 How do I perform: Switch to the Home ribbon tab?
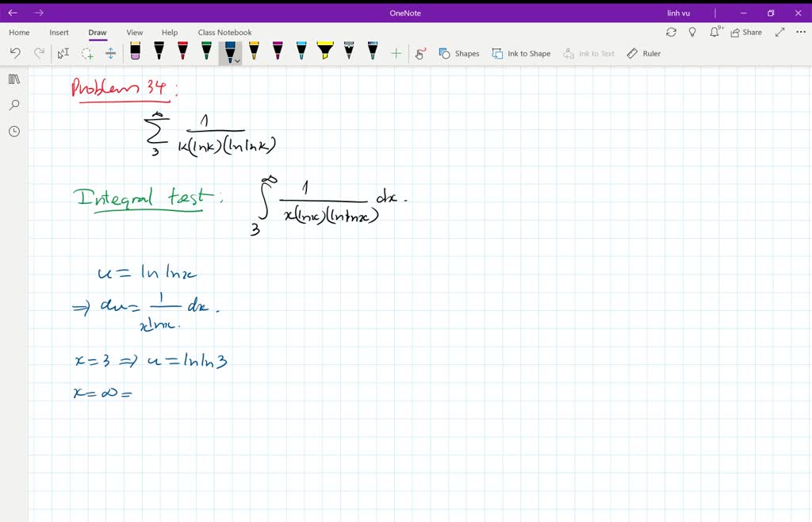coord(18,33)
